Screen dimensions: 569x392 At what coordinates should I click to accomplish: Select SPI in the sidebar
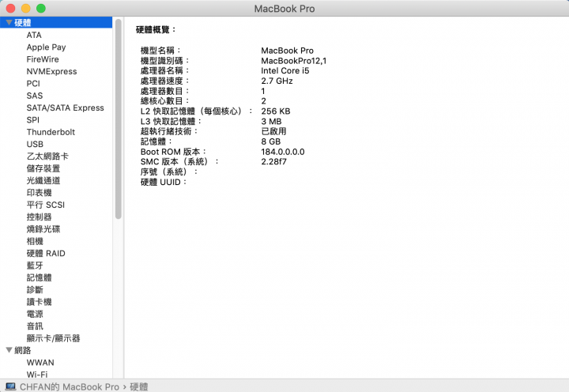pyautogui.click(x=32, y=120)
